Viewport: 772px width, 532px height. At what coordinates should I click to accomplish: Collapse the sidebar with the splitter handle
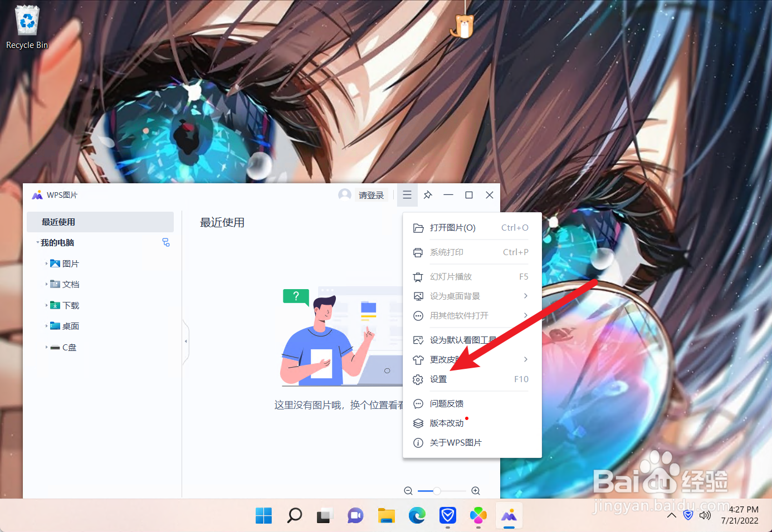186,341
